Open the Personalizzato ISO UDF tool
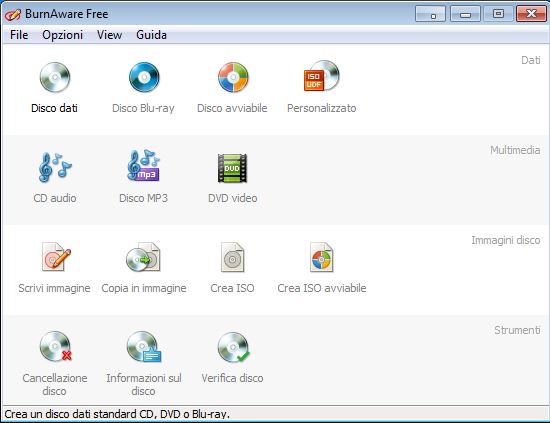Viewport: 550px width, 423px height. [322, 88]
